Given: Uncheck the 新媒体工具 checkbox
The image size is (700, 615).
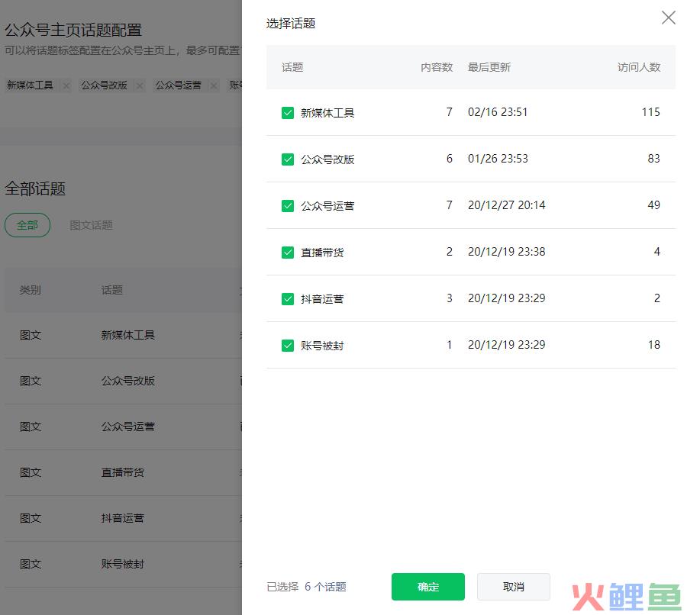Looking at the screenshot, I should click(x=288, y=113).
